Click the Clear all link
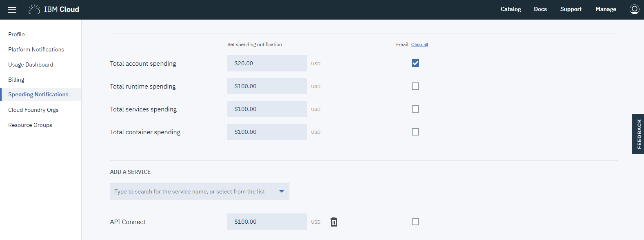Screen dimensions: 644x240 click(x=420, y=44)
